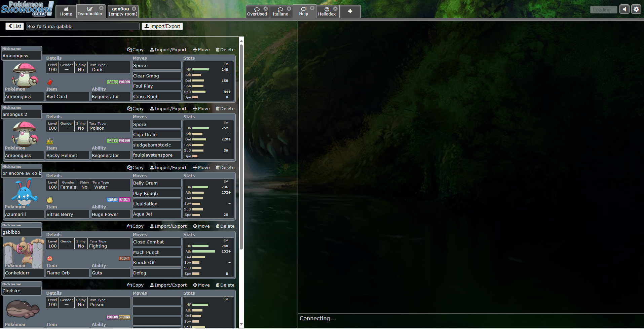Close the Hellodex room tab
Screen dimensions: 644x329
click(x=335, y=8)
